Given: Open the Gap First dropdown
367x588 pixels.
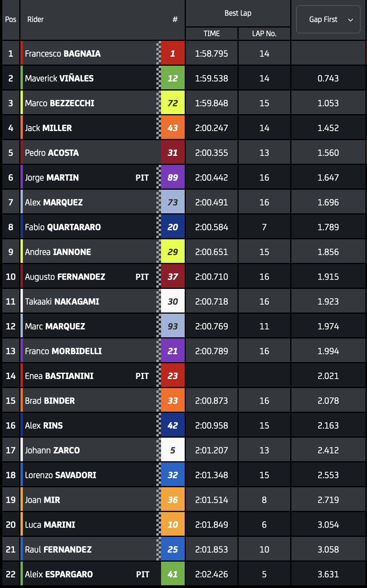Looking at the screenshot, I should [x=328, y=19].
